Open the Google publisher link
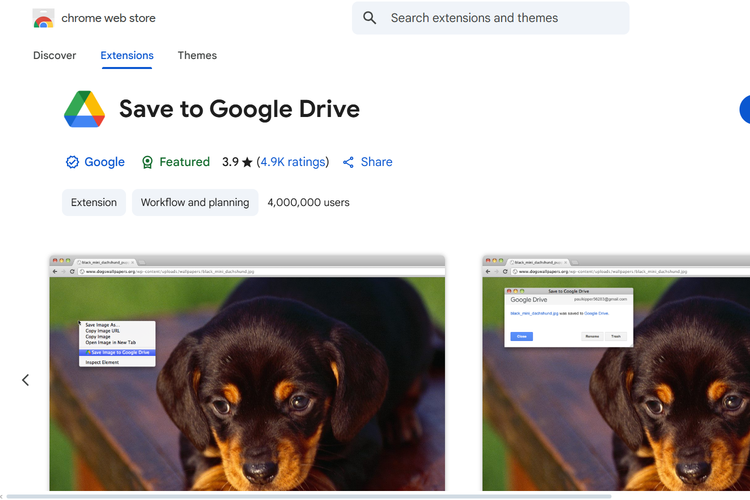The image size is (750, 500). click(x=104, y=162)
